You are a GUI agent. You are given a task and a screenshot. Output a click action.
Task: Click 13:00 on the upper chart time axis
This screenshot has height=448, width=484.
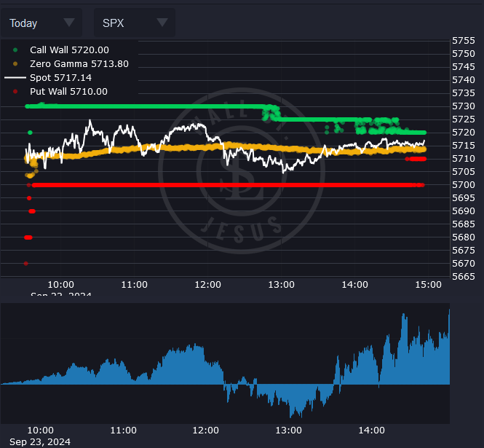coord(281,285)
